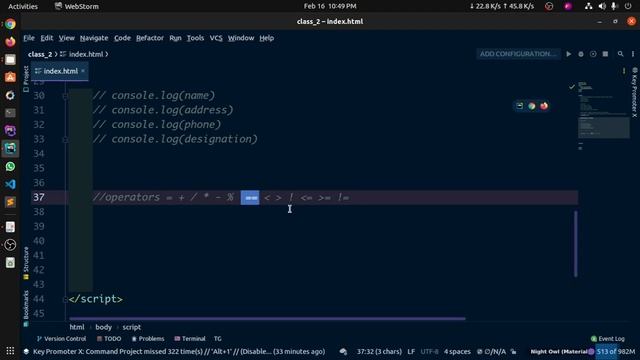Click the Stop square icon
Screen dimensions: 640x360
pyautogui.click(x=605, y=54)
